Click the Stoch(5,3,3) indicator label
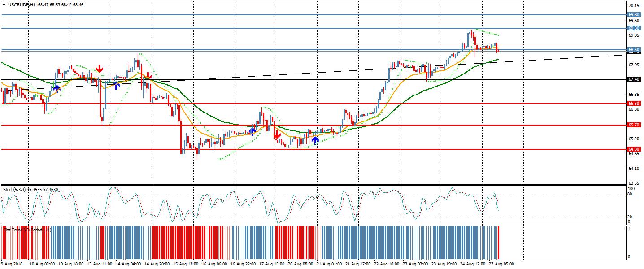 click(x=30, y=190)
